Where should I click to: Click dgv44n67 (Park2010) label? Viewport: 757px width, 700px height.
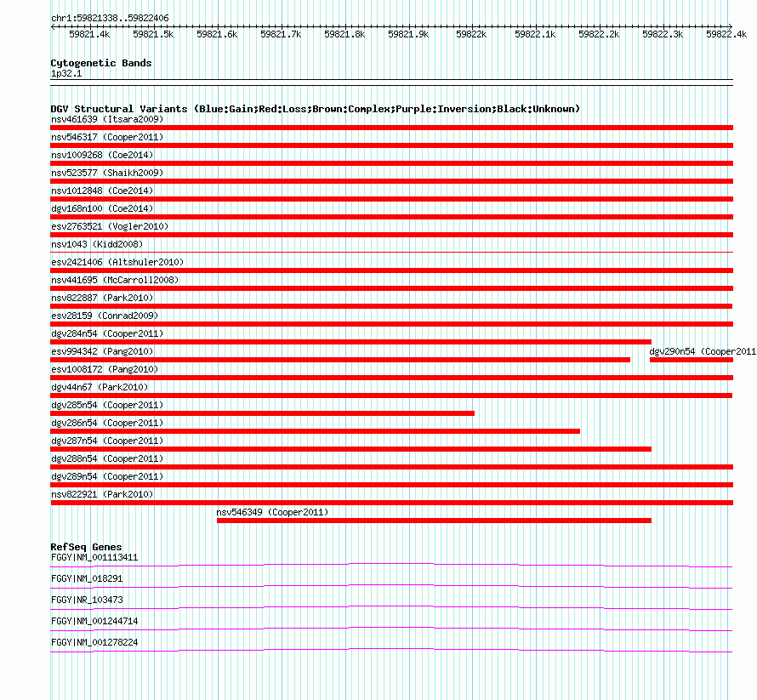(x=100, y=387)
